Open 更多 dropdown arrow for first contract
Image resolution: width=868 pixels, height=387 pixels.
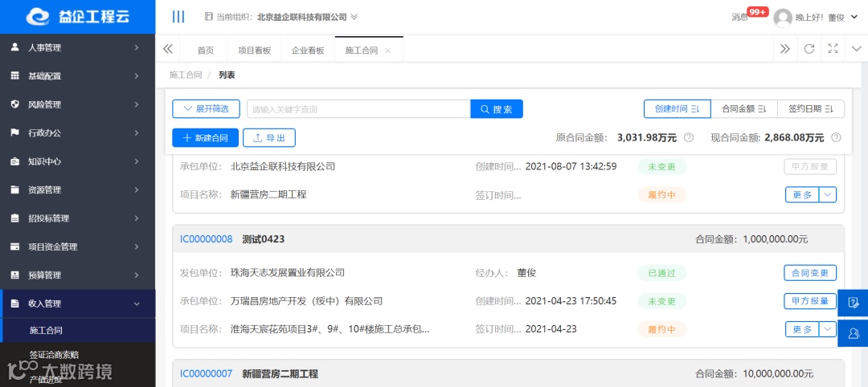[828, 194]
